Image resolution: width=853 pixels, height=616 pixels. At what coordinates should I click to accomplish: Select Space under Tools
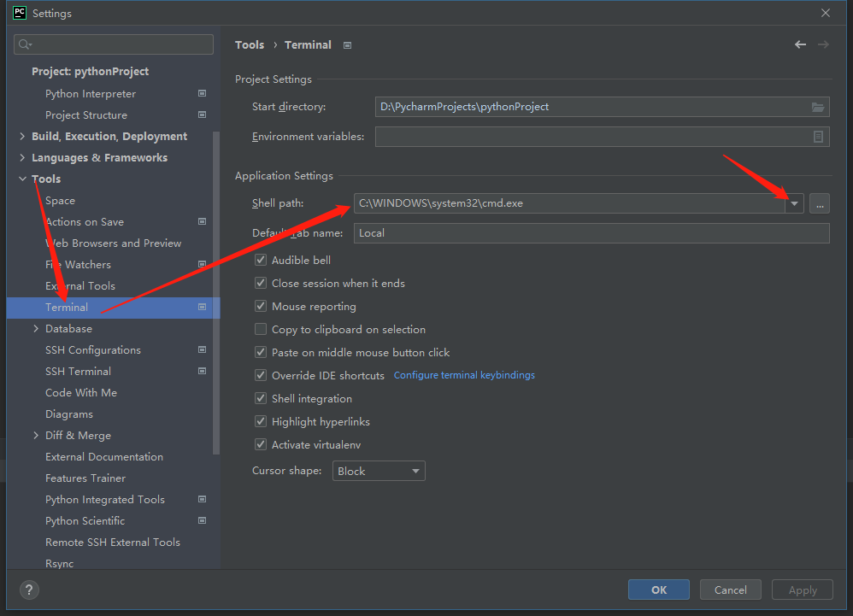pos(60,201)
